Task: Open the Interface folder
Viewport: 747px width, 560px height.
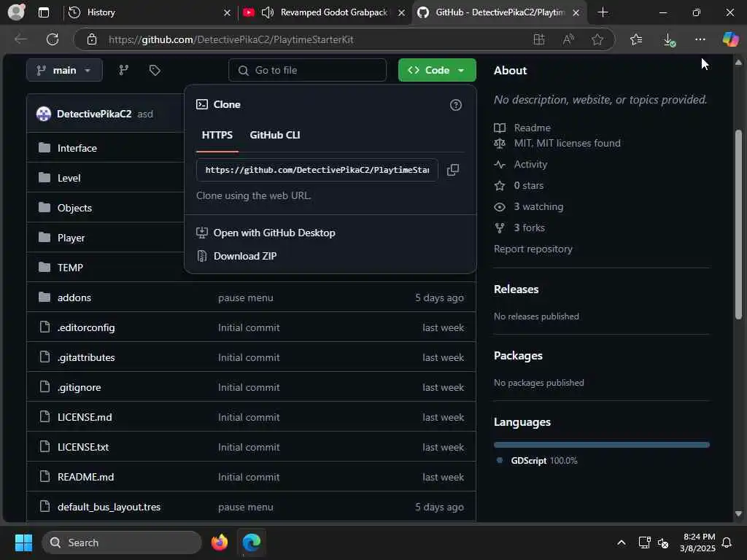Action: (x=77, y=148)
